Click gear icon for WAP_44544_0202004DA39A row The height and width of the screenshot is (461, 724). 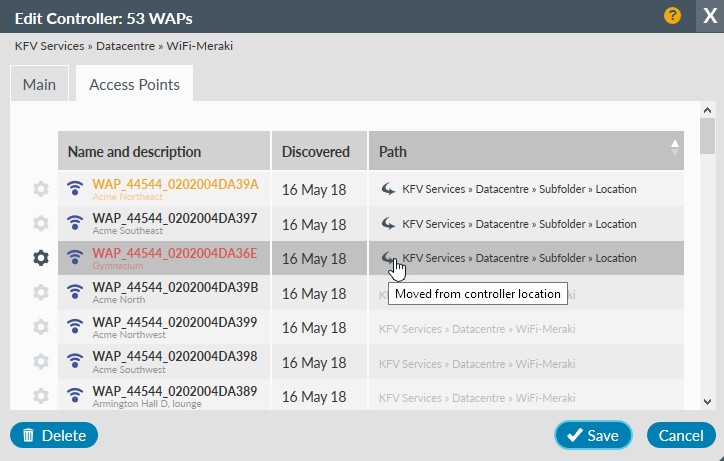pyautogui.click(x=40, y=189)
